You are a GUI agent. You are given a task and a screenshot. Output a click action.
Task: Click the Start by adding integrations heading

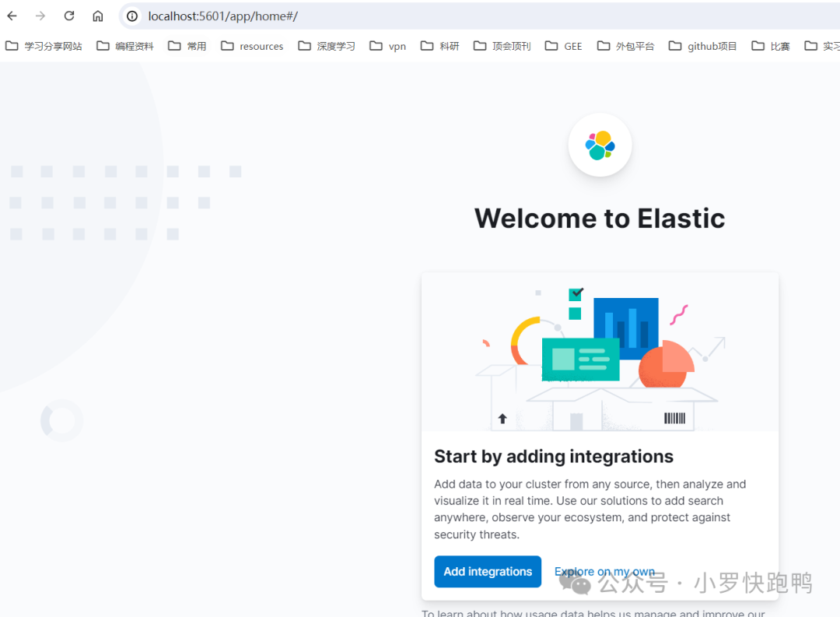pyautogui.click(x=554, y=456)
